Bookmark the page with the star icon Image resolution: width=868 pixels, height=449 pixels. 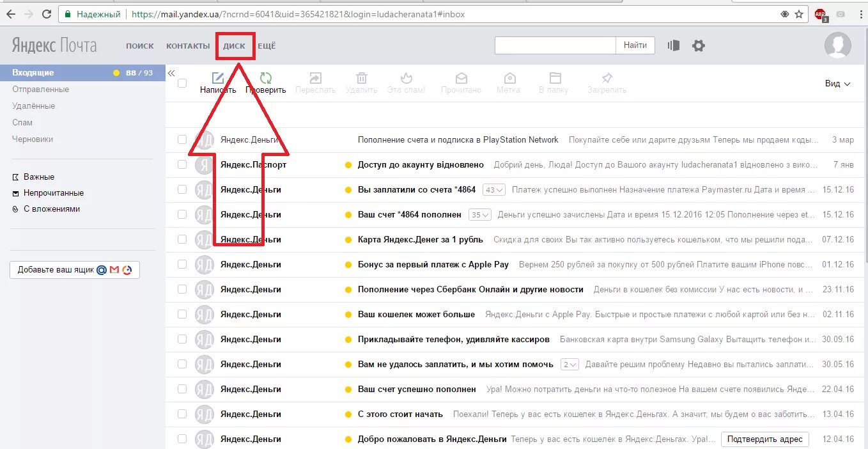(799, 14)
